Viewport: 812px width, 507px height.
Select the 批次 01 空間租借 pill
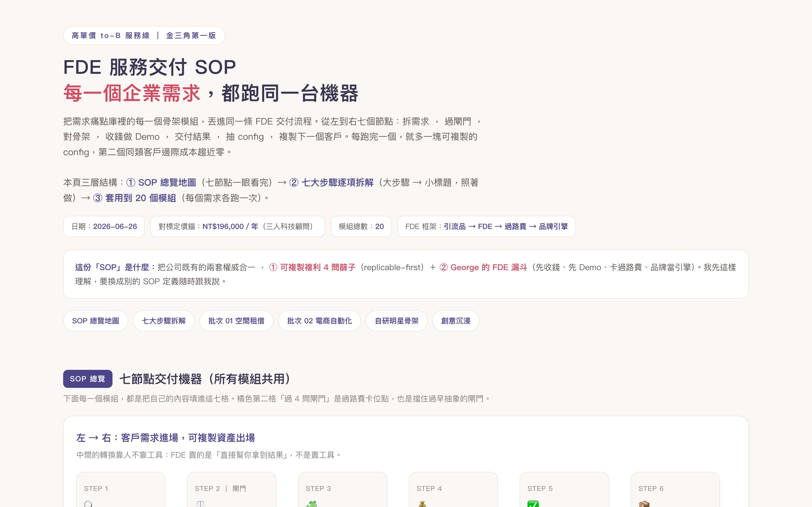236,321
